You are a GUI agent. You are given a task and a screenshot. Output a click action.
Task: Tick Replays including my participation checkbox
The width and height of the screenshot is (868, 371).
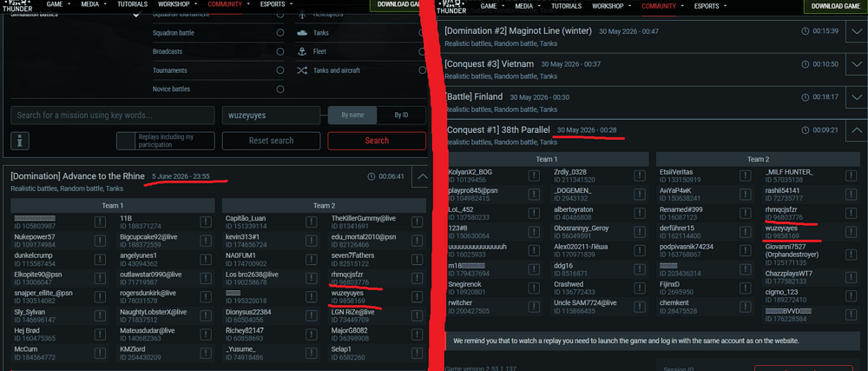126,141
